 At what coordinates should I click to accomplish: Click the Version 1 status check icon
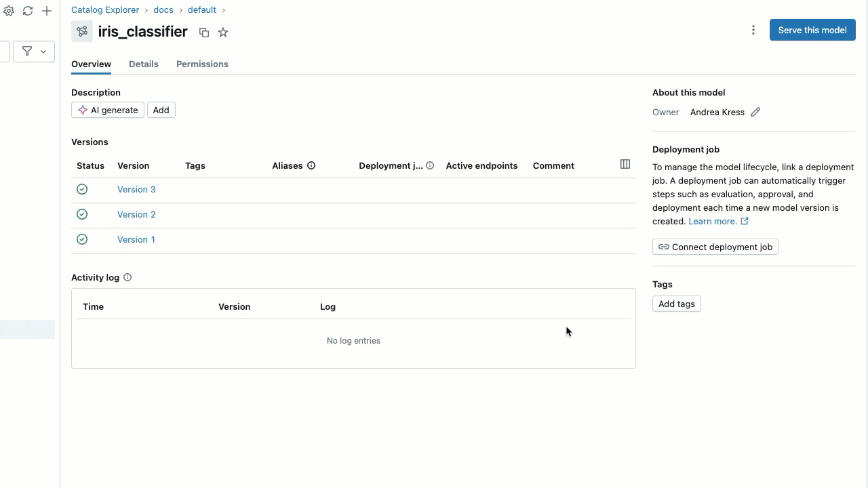[x=82, y=239]
